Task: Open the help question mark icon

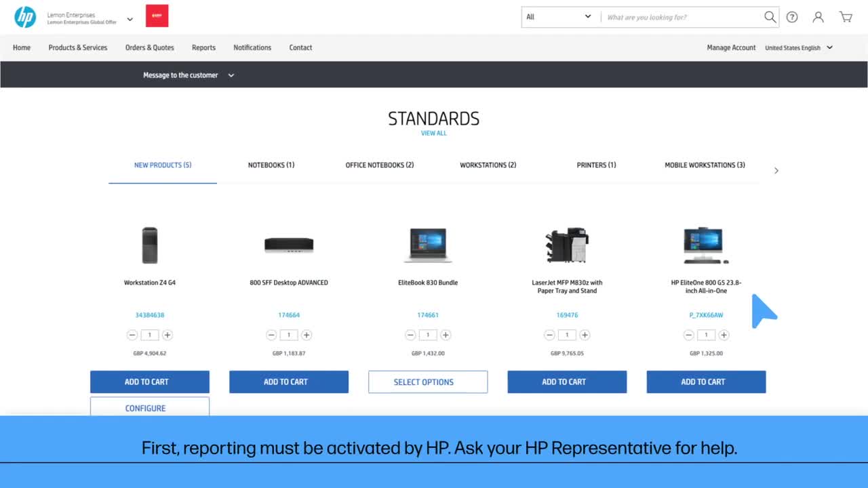Action: 792,17
